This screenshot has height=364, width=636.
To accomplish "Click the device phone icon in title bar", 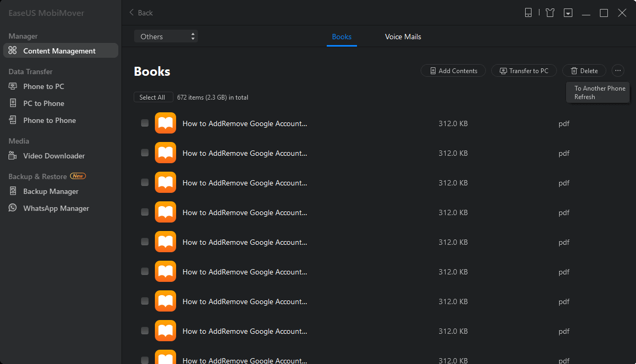I will point(528,13).
